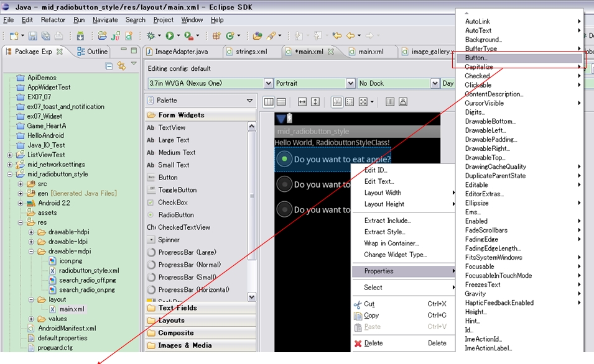Open the Android SDK Manager download icon
594x364 pixels.
click(80, 36)
